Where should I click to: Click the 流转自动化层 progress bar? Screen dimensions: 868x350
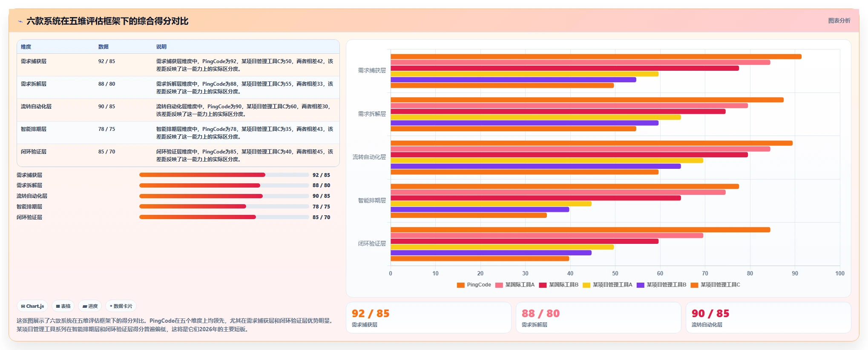[224, 196]
